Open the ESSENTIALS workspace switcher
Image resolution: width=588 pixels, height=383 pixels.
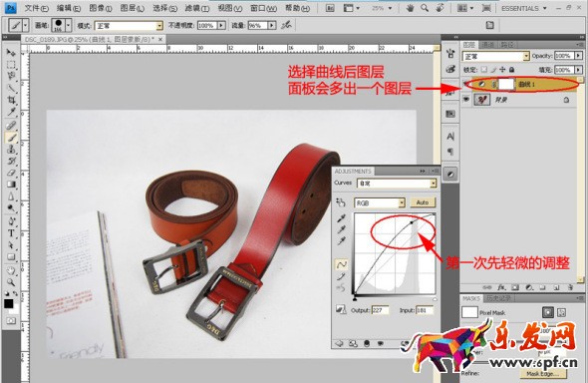click(523, 8)
